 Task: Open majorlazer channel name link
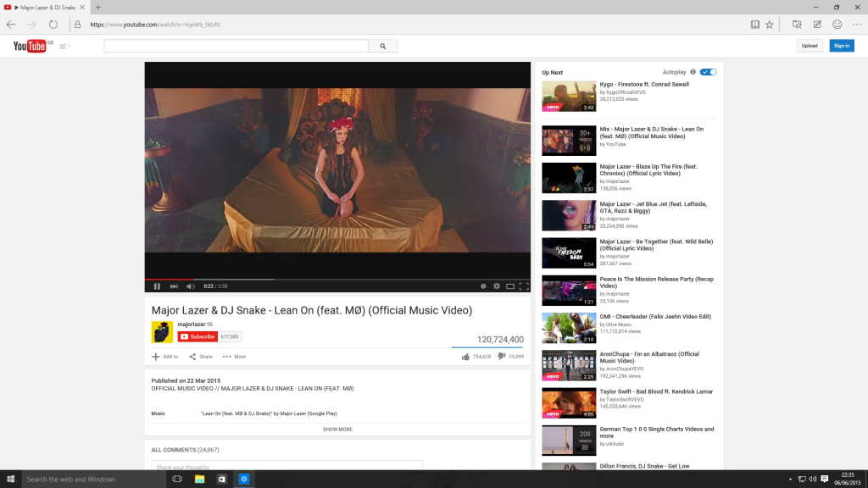(x=192, y=324)
